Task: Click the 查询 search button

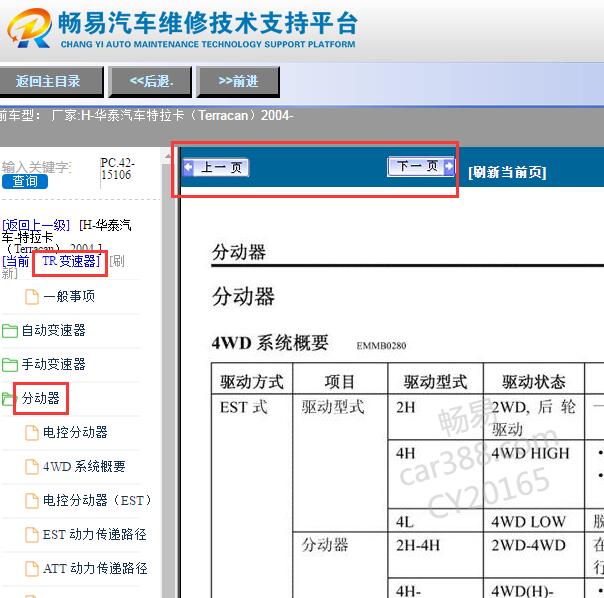Action: tap(25, 181)
